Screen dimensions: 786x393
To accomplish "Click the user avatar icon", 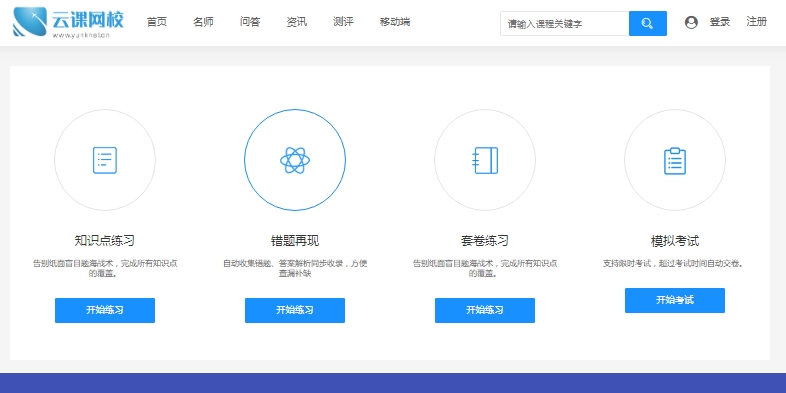I will [691, 23].
